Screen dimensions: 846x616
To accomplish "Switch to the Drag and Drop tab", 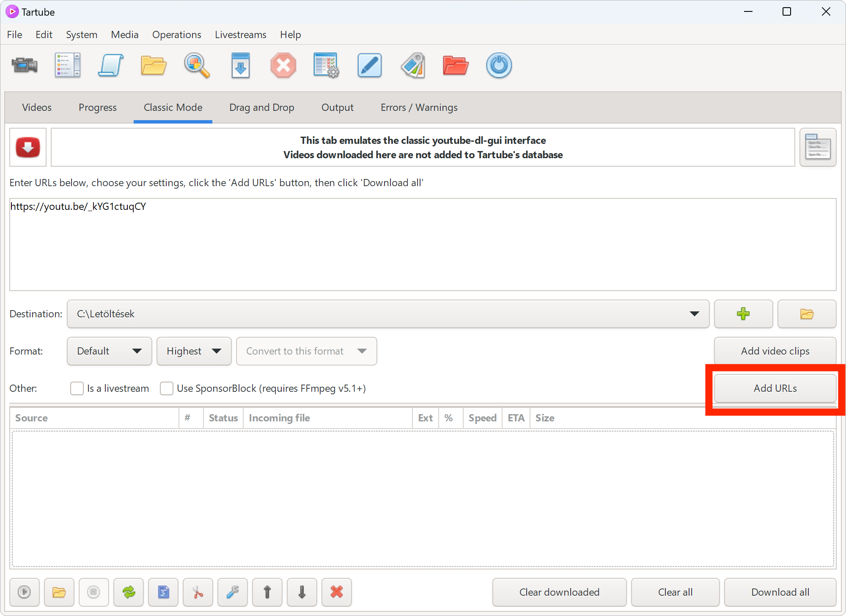I will coord(262,107).
